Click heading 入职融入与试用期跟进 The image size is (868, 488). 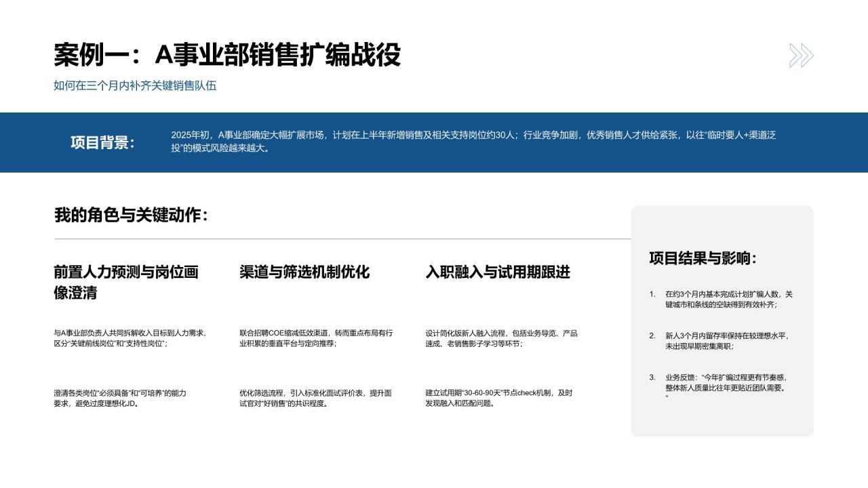(498, 272)
